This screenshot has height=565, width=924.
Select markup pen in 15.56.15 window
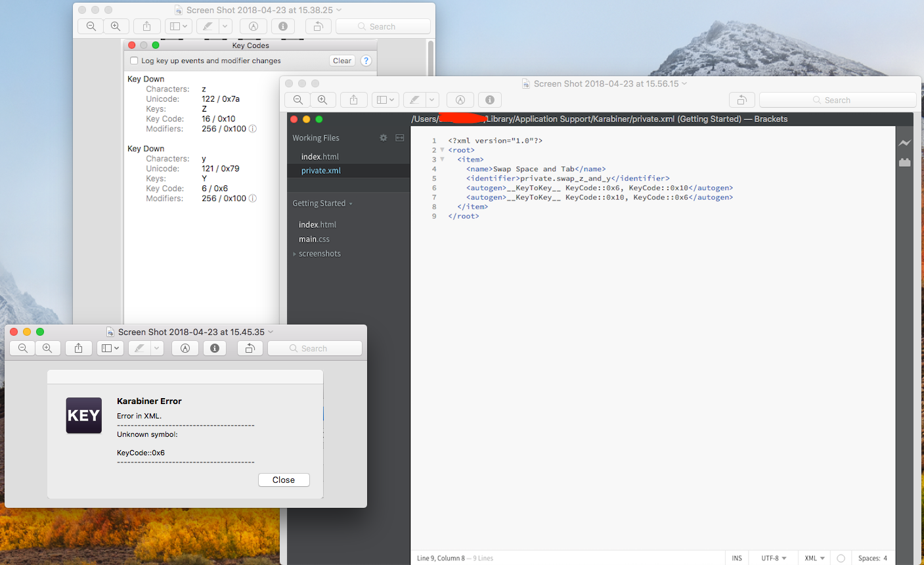click(x=414, y=100)
